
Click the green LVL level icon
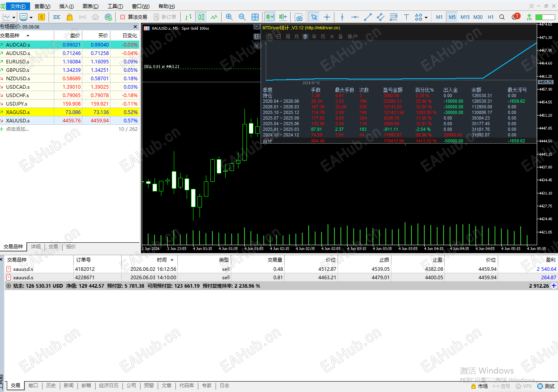pos(529,17)
